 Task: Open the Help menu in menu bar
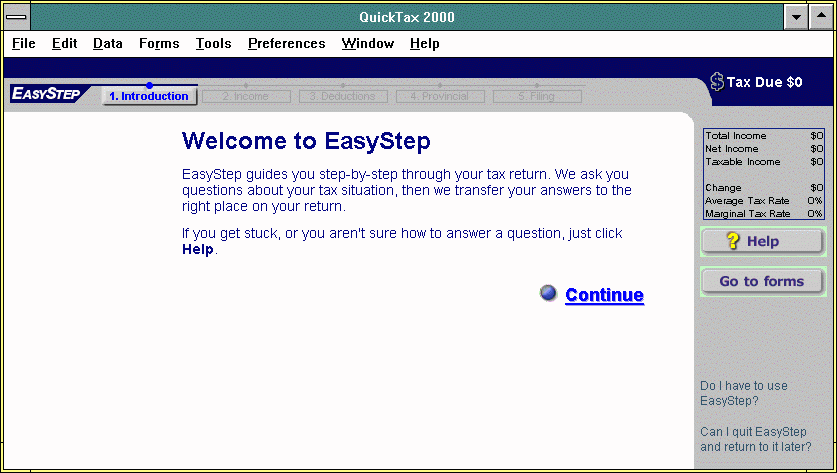424,43
